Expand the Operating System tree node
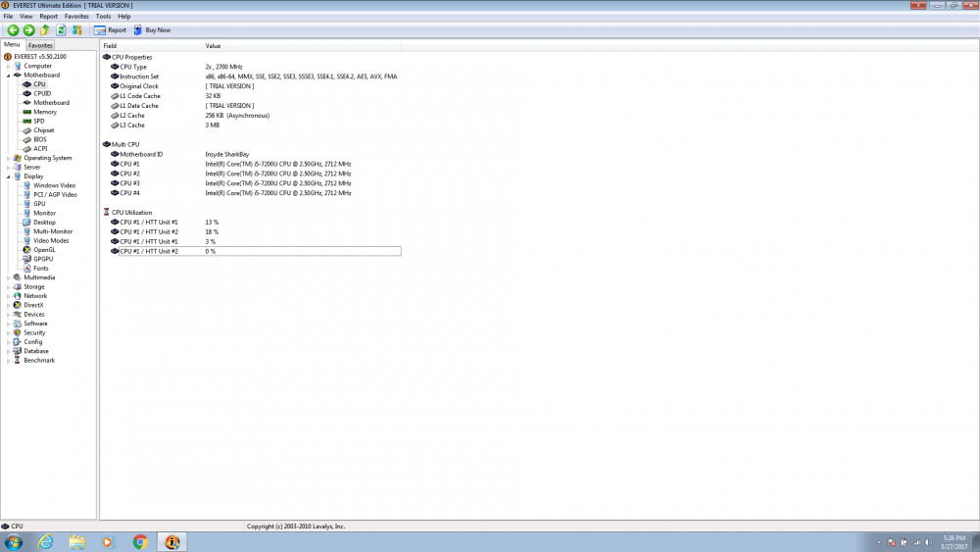The height and width of the screenshot is (552, 980). (8, 158)
